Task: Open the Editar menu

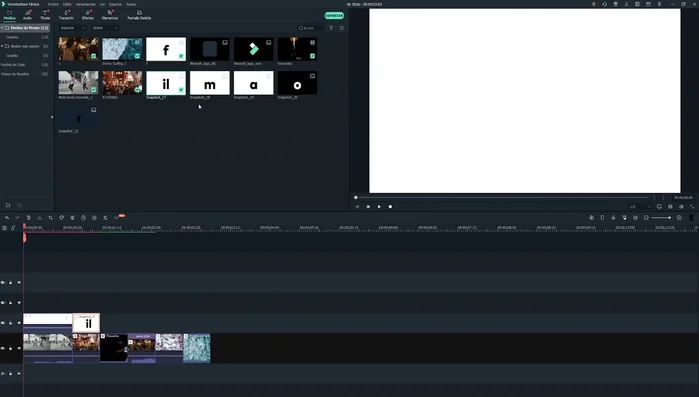Action: 67,4
